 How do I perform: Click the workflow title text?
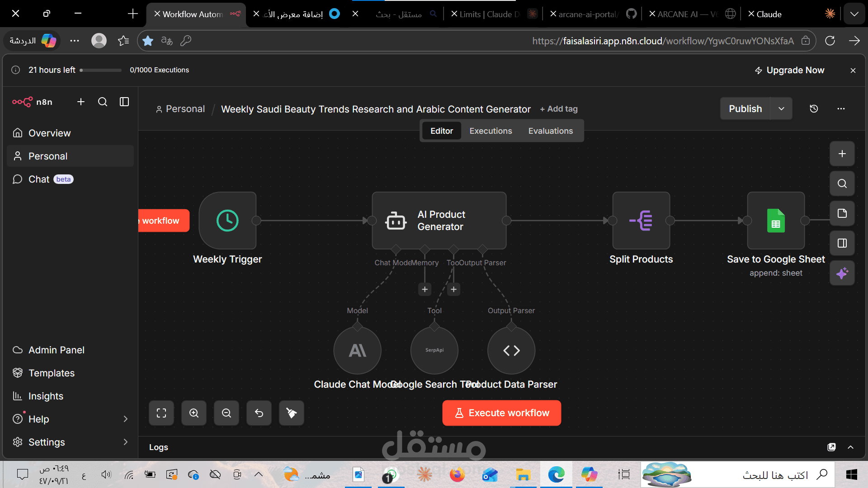click(376, 109)
